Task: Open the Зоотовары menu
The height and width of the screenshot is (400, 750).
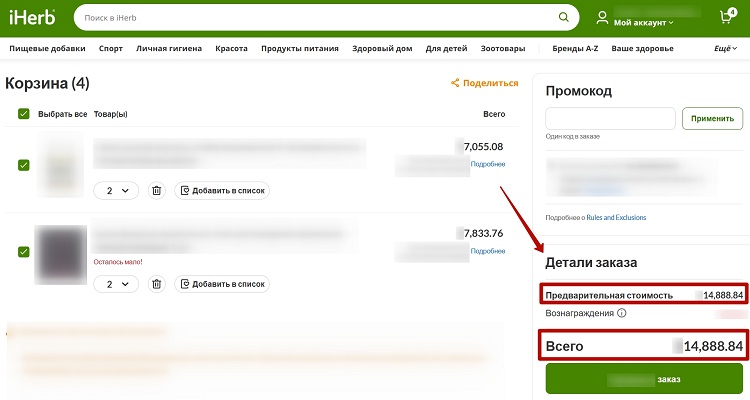Action: pyautogui.click(x=503, y=48)
